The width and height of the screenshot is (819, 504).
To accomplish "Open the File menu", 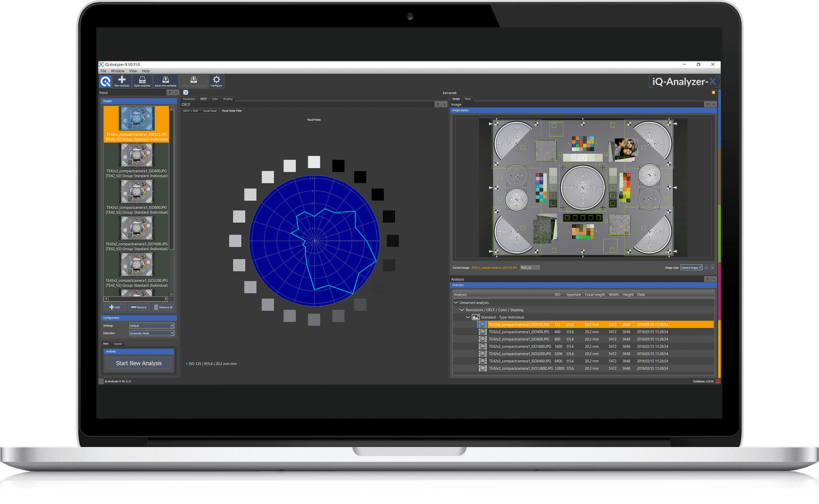I will [x=103, y=71].
